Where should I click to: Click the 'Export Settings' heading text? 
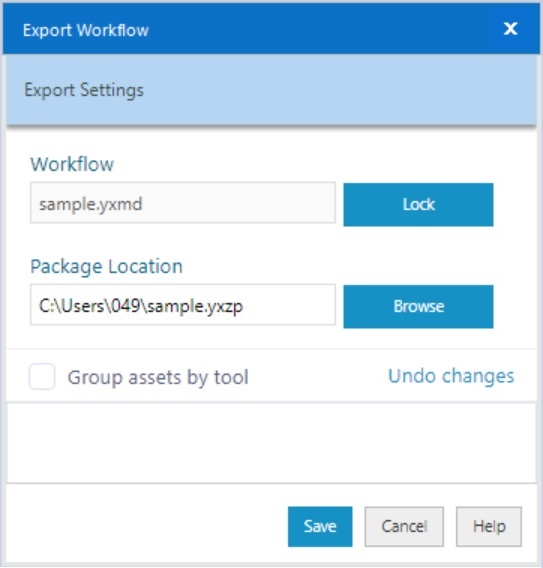click(84, 90)
